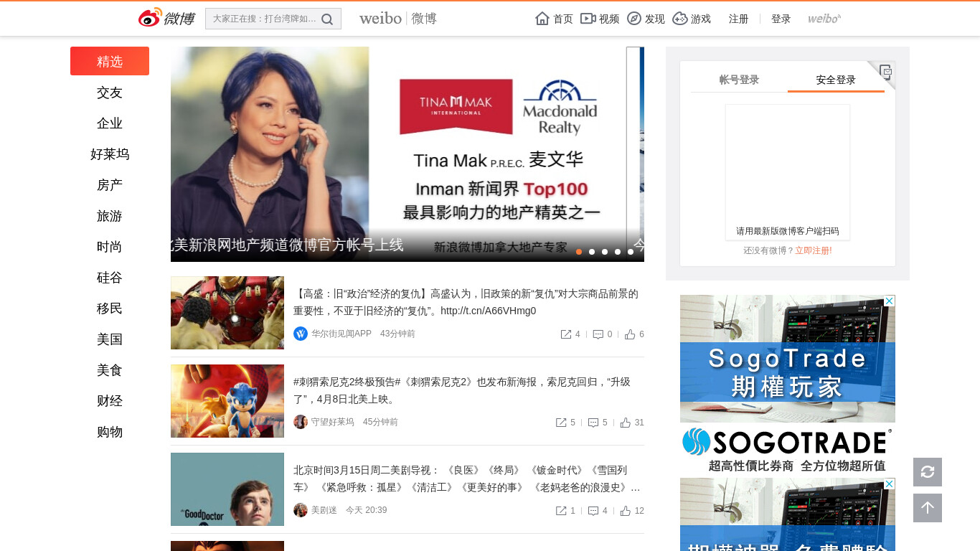Image resolution: width=980 pixels, height=551 pixels.
Task: Comment icon on 美剧导视 post
Action: (593, 511)
